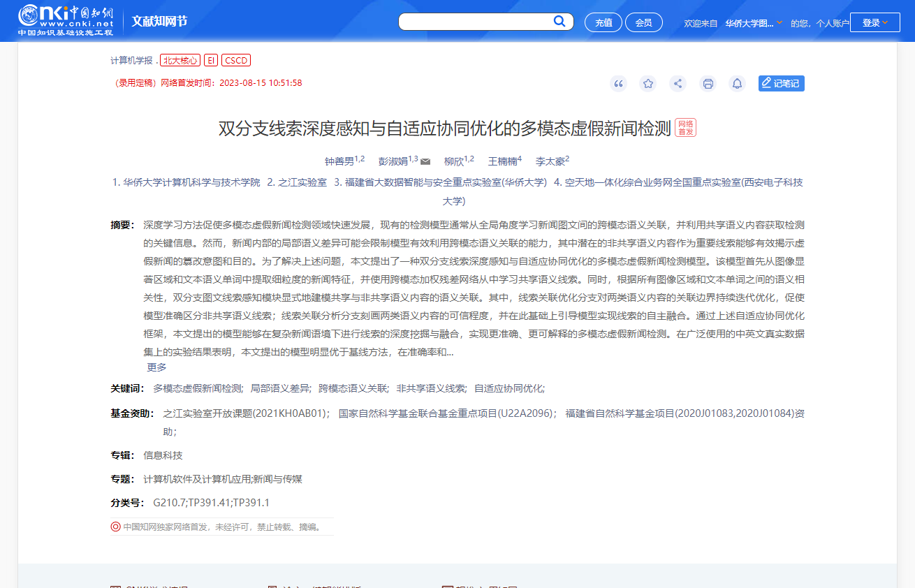Click the 网络首发 badge beside the title

pyautogui.click(x=685, y=128)
